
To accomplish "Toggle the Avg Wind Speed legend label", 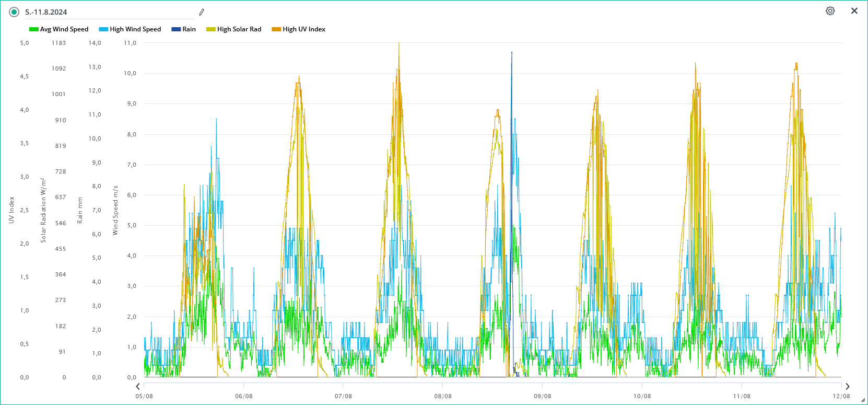I will (64, 29).
